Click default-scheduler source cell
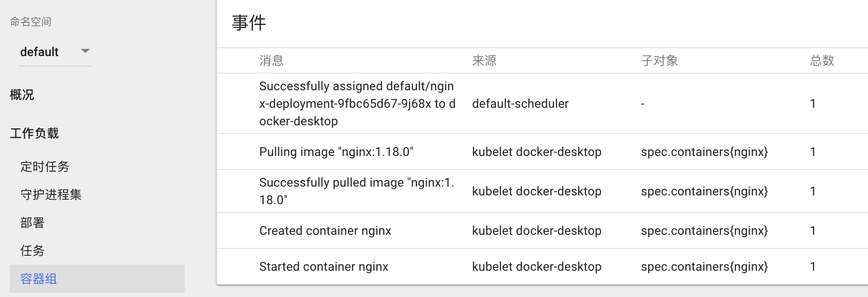 520,103
